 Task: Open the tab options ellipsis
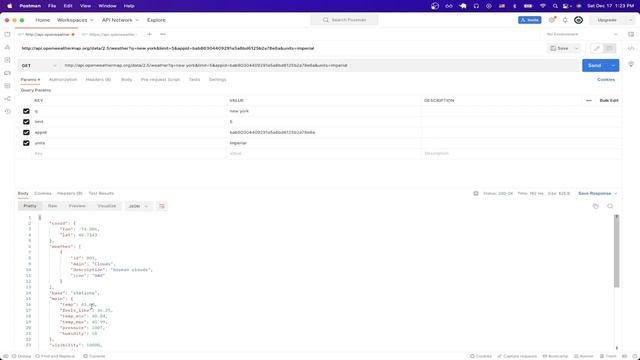pos(163,34)
